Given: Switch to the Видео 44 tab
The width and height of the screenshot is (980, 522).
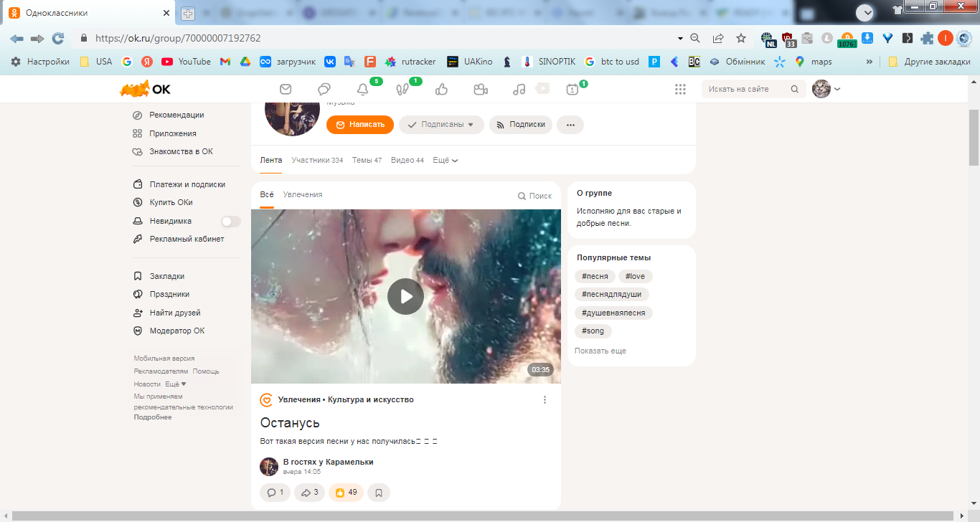Looking at the screenshot, I should [x=407, y=160].
